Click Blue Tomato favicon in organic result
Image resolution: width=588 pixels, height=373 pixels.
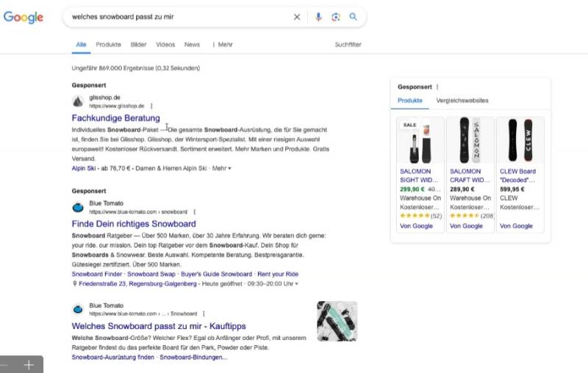pyautogui.click(x=78, y=309)
